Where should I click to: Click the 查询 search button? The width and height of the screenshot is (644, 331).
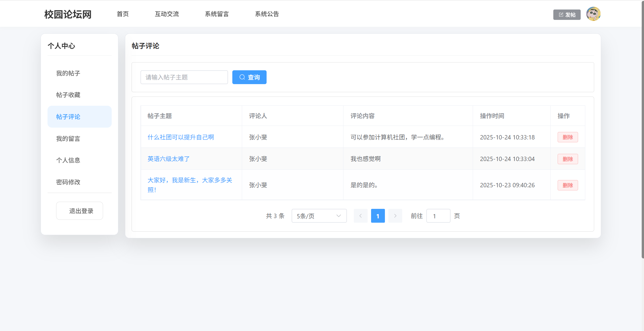tap(249, 77)
